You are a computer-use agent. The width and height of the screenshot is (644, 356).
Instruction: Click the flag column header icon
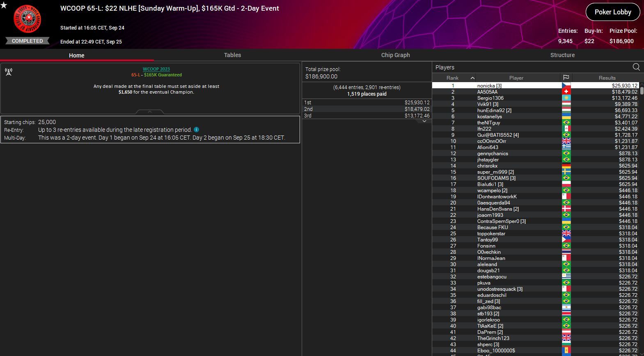tap(566, 78)
